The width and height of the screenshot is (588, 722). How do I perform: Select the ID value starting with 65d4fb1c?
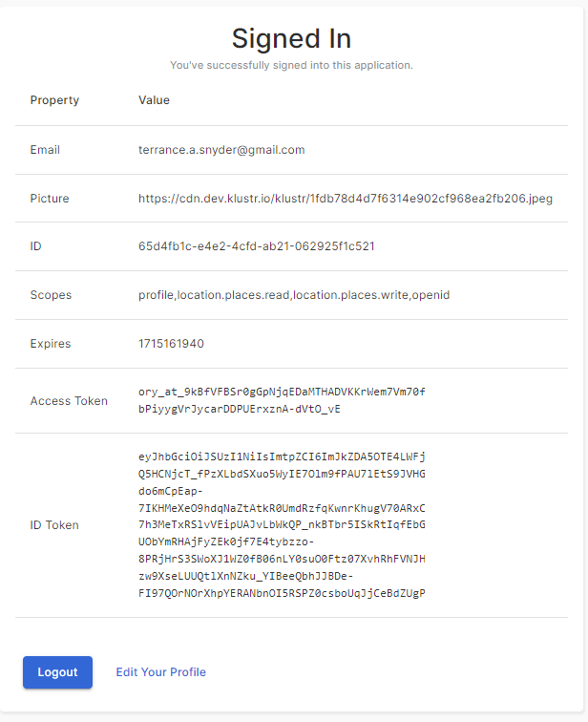256,246
